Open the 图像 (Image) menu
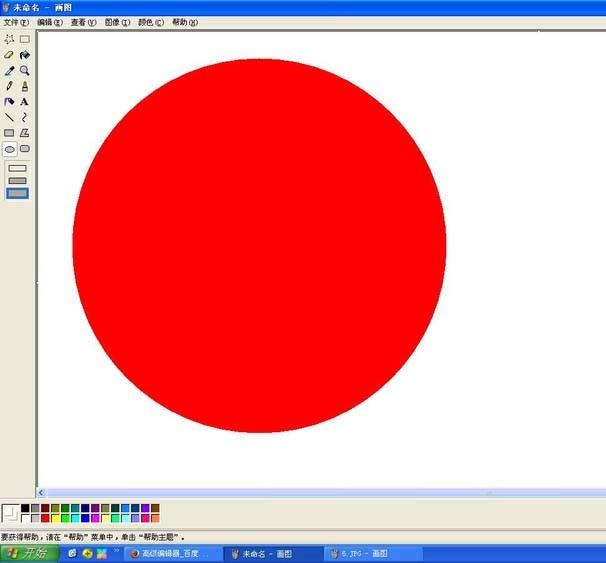606x563 pixels. click(x=117, y=22)
